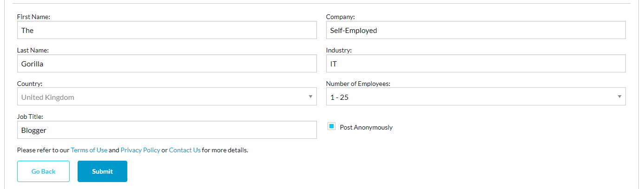644x189 pixels.
Task: Expand the Number of Employees dropdown
Action: pyautogui.click(x=476, y=97)
